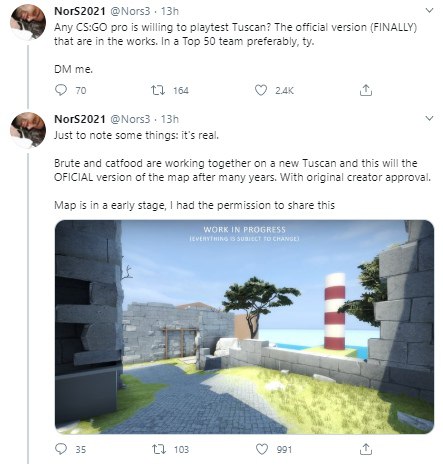Click the @Nors3 handle on second tweet
The width and height of the screenshot is (443, 465).
click(x=130, y=119)
